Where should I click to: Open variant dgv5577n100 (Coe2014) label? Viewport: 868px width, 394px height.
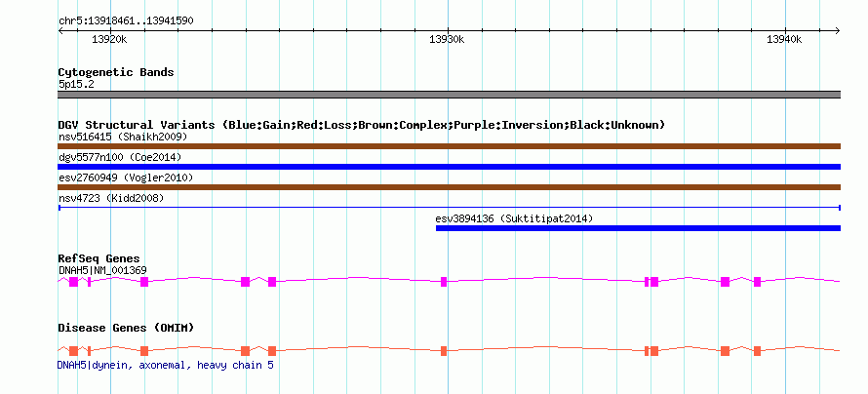point(120,157)
